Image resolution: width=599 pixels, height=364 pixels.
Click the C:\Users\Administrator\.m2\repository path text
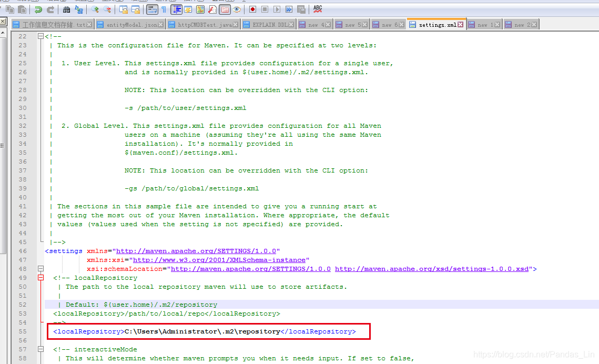[x=202, y=331]
